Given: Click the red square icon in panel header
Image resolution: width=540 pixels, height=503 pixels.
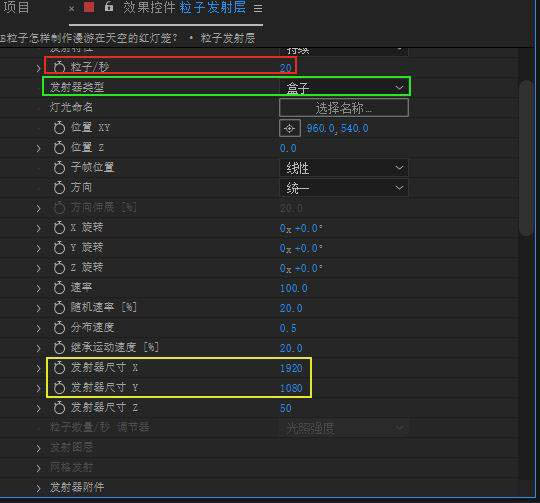Looking at the screenshot, I should (x=89, y=7).
